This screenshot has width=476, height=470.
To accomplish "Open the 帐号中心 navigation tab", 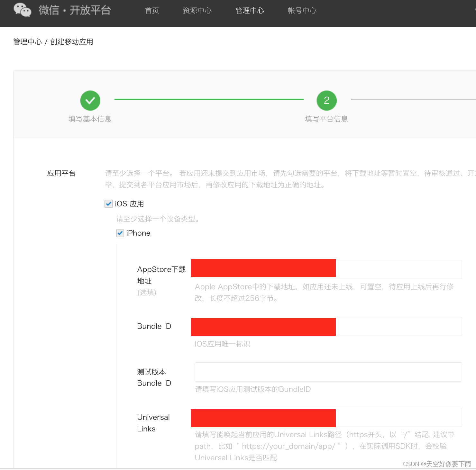I will tap(302, 11).
